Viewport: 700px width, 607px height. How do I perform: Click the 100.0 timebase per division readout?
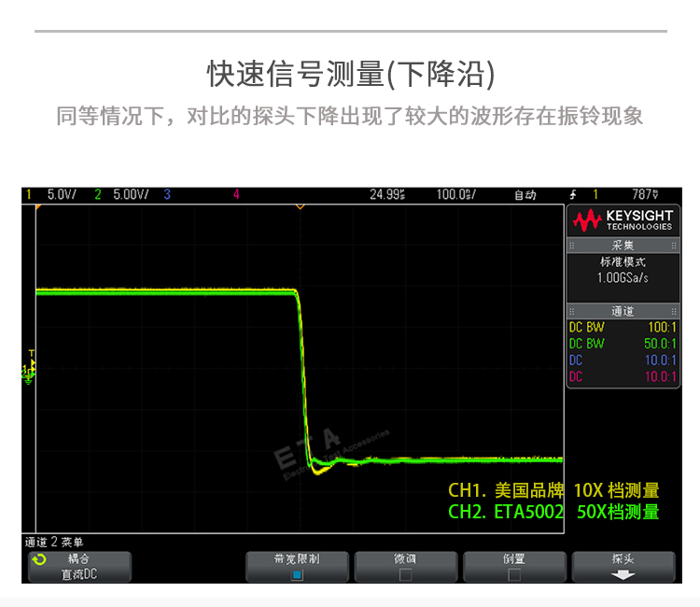pyautogui.click(x=455, y=194)
